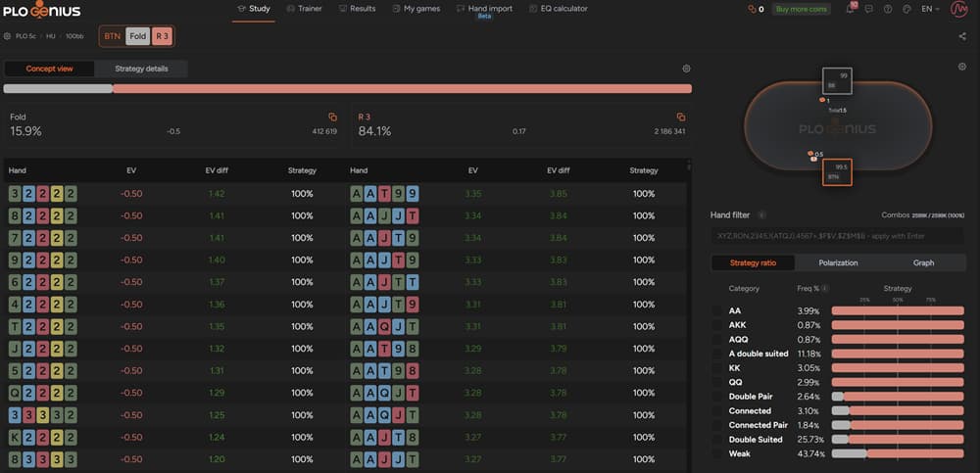Click the HU breadcrumb label

coord(51,36)
